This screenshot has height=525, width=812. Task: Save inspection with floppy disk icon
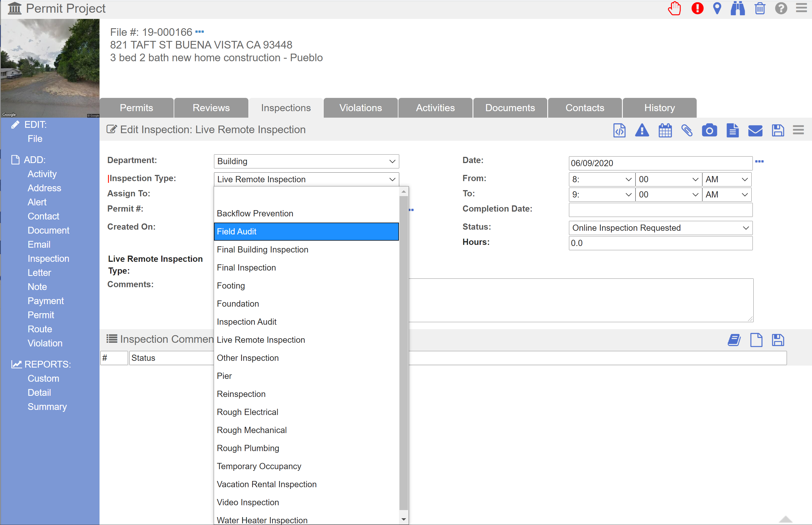click(x=778, y=131)
